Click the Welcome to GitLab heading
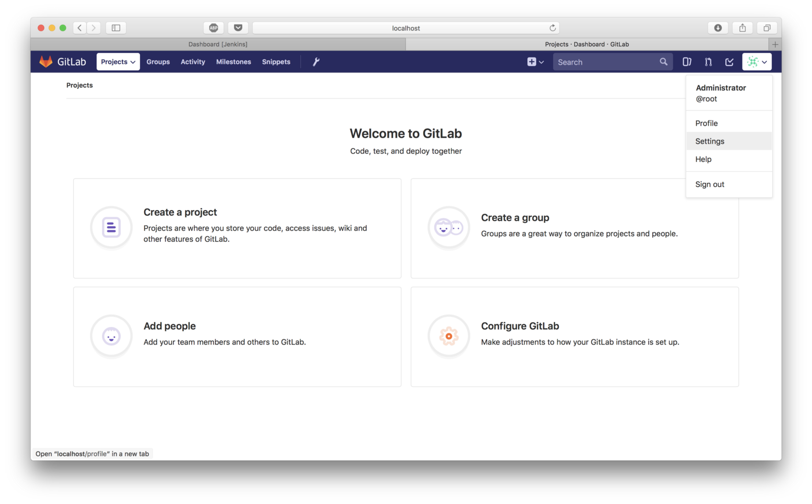 [406, 133]
